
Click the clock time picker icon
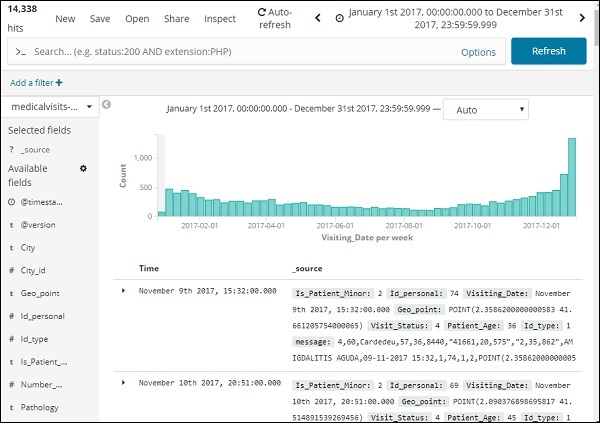[x=340, y=18]
